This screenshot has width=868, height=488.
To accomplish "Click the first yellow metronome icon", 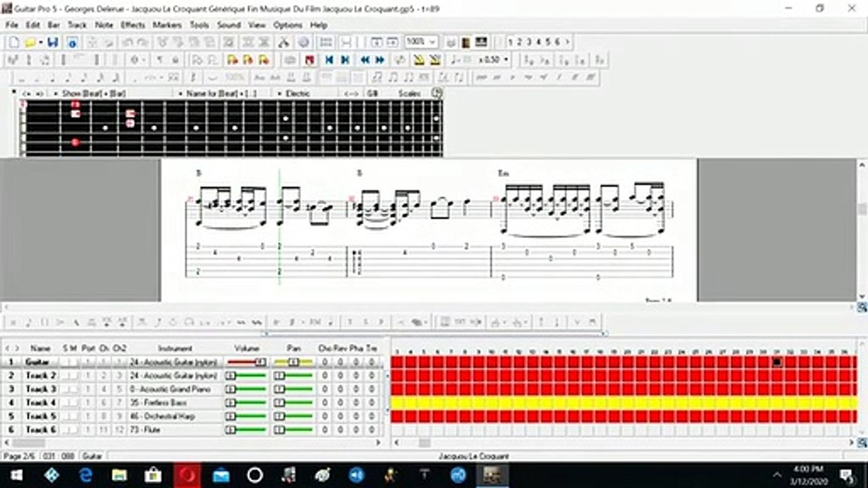I will [x=419, y=60].
